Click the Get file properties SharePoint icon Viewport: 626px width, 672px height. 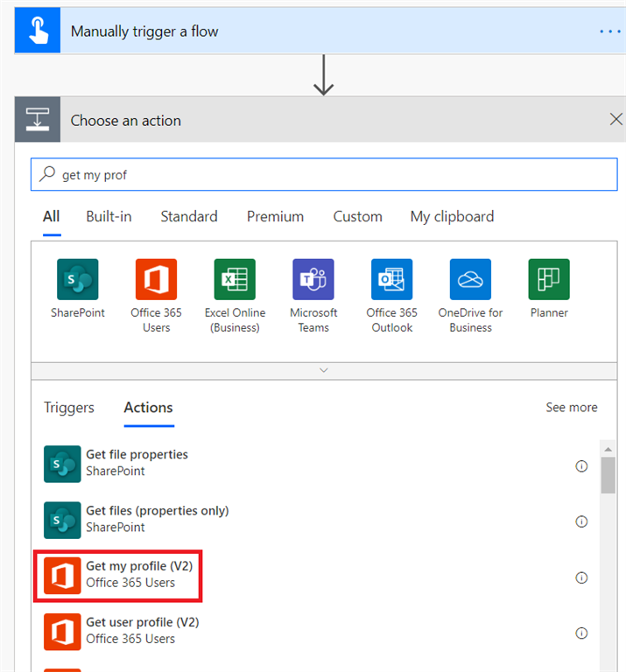point(62,464)
